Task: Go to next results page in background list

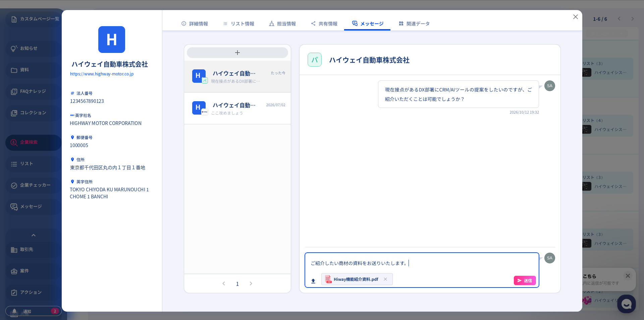Action: point(633,19)
